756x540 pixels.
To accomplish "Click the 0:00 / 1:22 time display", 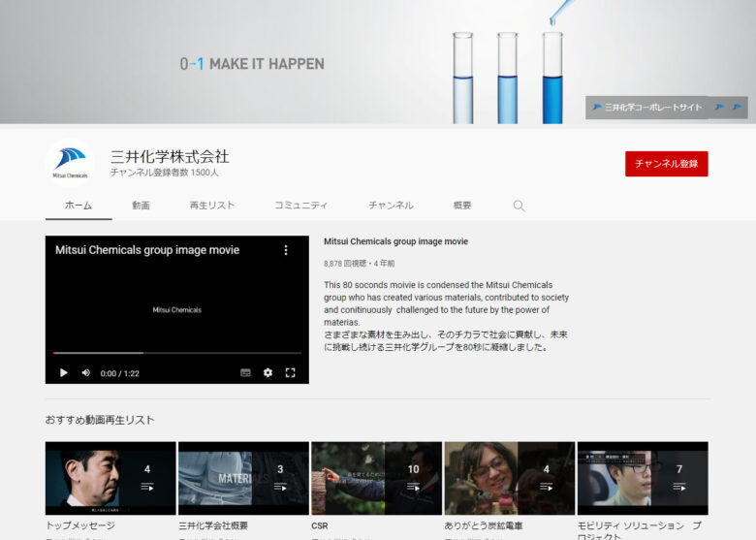I will (x=119, y=373).
